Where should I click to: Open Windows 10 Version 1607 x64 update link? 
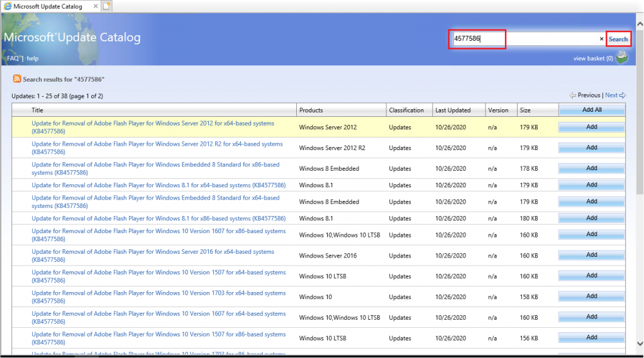[x=158, y=317]
